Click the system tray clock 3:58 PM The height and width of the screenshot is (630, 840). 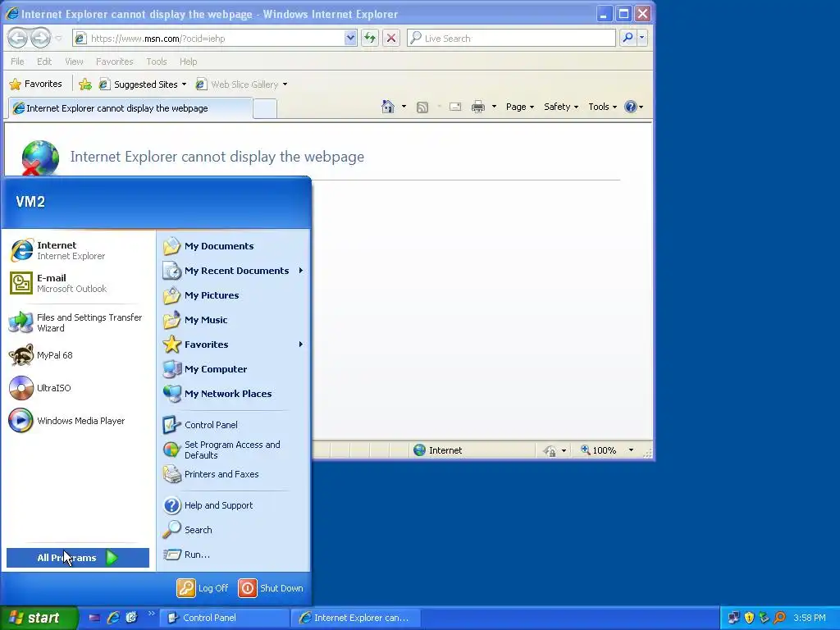tap(809, 618)
